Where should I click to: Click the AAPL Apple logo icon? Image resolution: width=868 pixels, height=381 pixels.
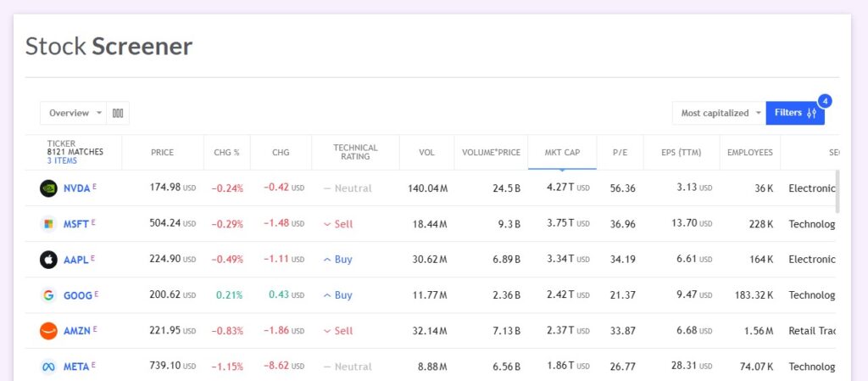point(48,259)
